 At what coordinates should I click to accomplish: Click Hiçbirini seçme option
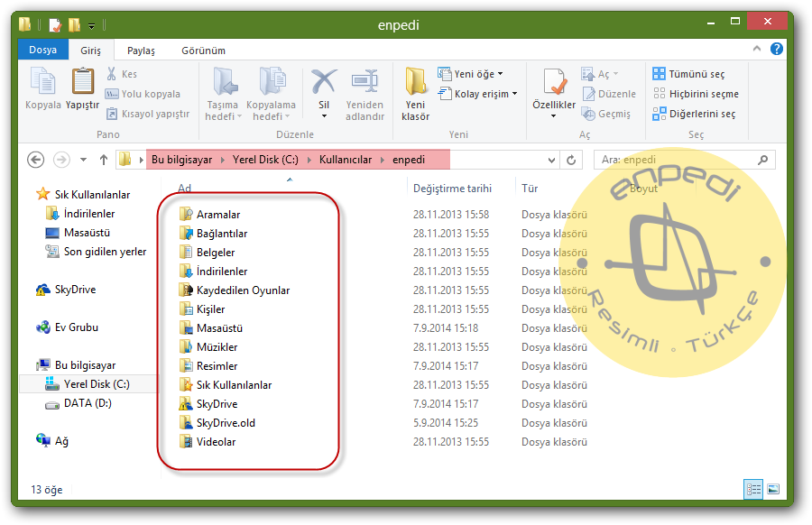click(x=696, y=94)
